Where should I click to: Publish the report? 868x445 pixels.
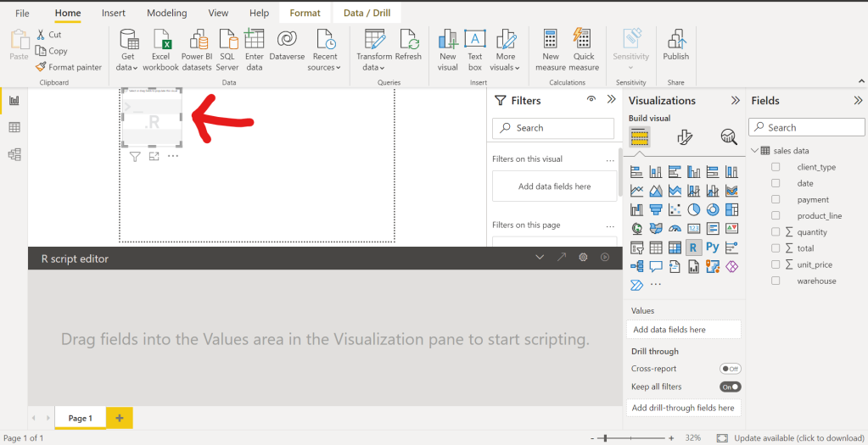pyautogui.click(x=676, y=45)
